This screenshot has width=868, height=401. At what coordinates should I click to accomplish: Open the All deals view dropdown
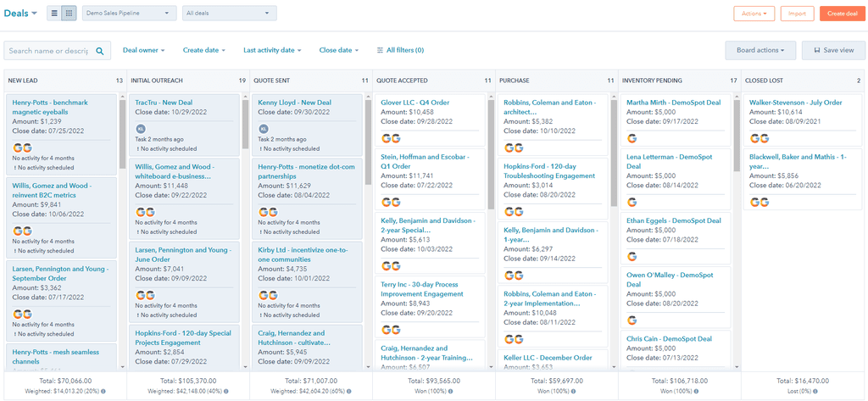[x=230, y=14]
